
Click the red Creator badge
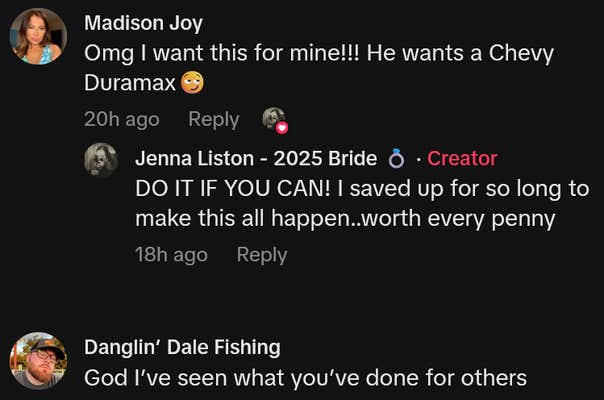pyautogui.click(x=462, y=158)
